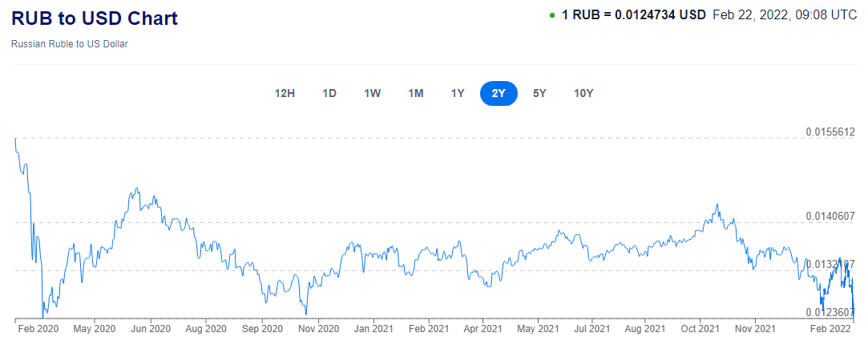This screenshot has width=868, height=349.
Task: Switch to the 5Y chart range
Action: [539, 93]
